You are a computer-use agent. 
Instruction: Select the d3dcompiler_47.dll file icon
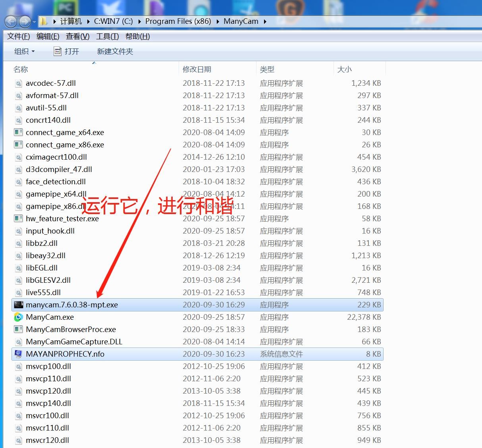(18, 170)
